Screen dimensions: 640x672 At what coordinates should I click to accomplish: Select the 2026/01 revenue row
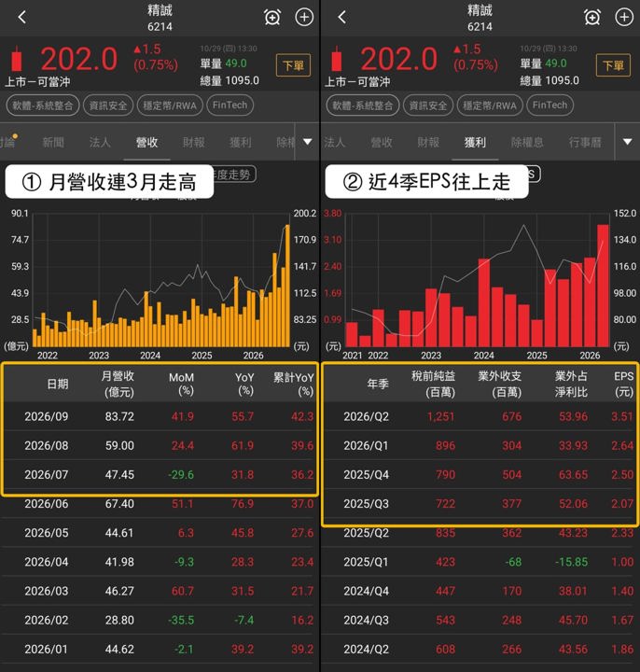click(160, 650)
